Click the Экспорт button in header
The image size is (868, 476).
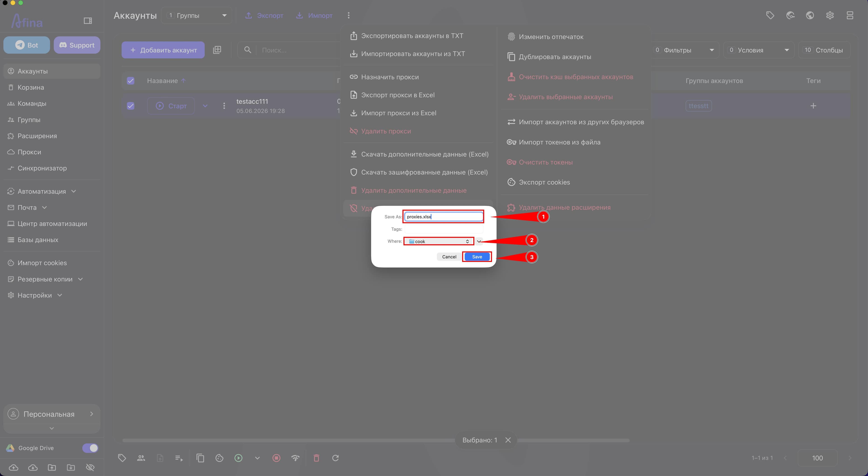pyautogui.click(x=264, y=16)
